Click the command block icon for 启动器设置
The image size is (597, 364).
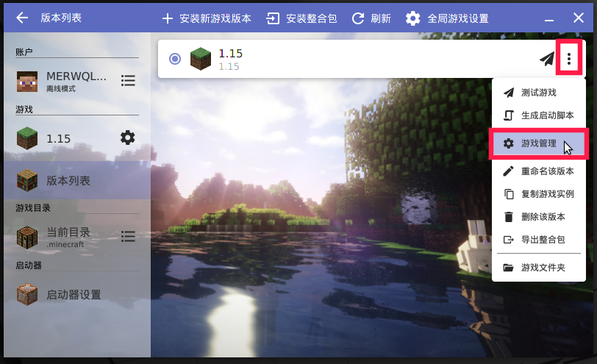click(x=27, y=294)
